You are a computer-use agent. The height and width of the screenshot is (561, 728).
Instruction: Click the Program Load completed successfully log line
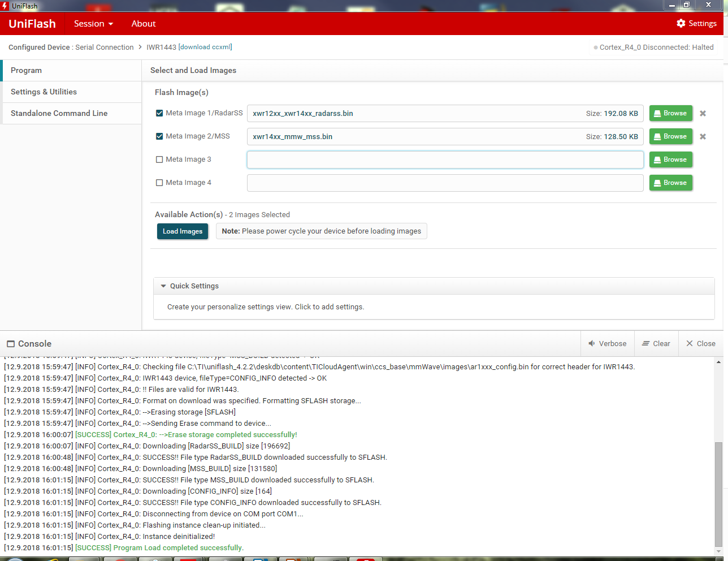[124, 547]
